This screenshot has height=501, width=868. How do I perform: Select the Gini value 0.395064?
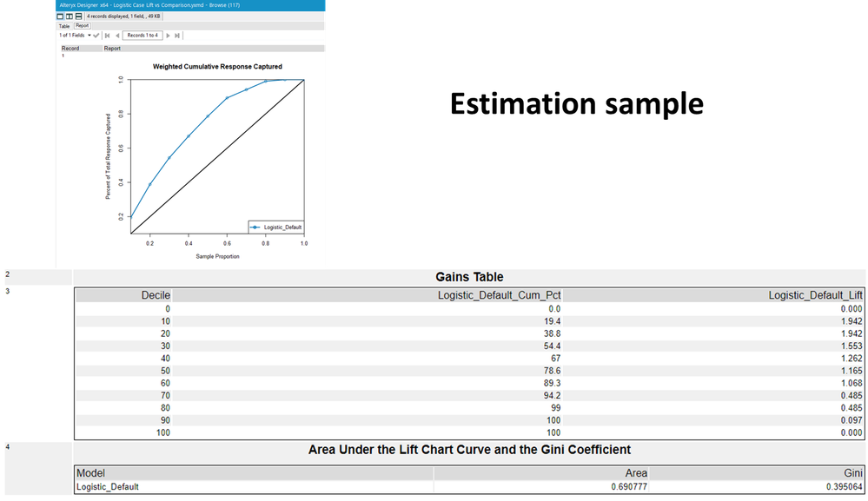[x=845, y=487]
